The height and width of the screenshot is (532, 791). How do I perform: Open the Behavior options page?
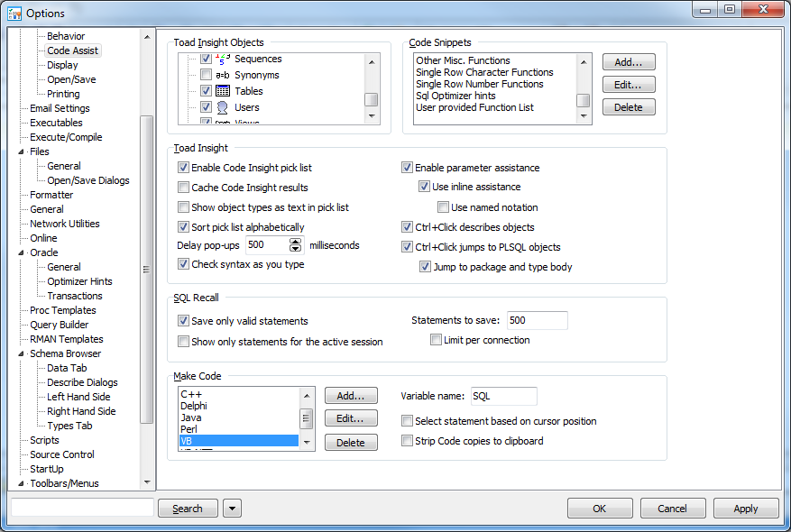(66, 36)
